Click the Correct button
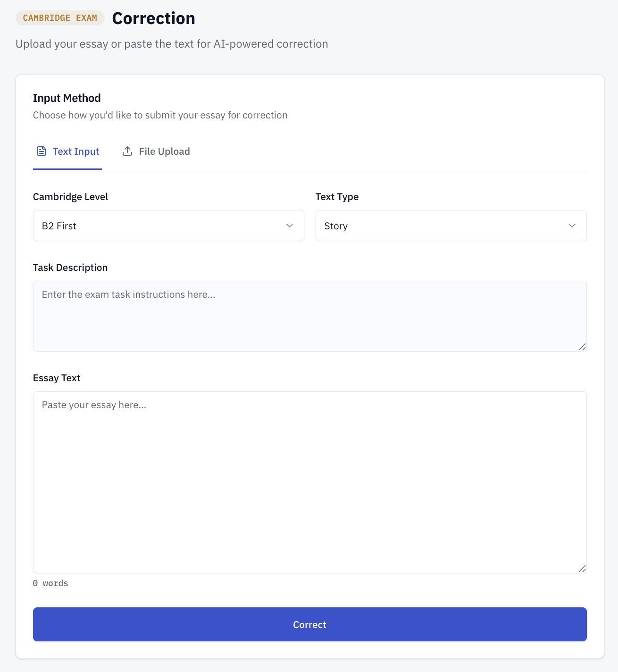Screen dimensions: 618x672 click(310, 624)
